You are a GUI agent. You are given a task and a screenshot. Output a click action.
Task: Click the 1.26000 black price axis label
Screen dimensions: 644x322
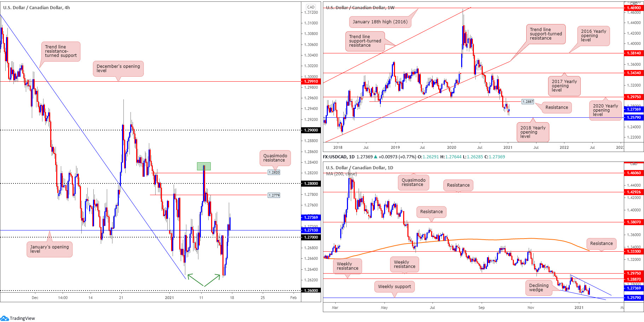(x=311, y=291)
